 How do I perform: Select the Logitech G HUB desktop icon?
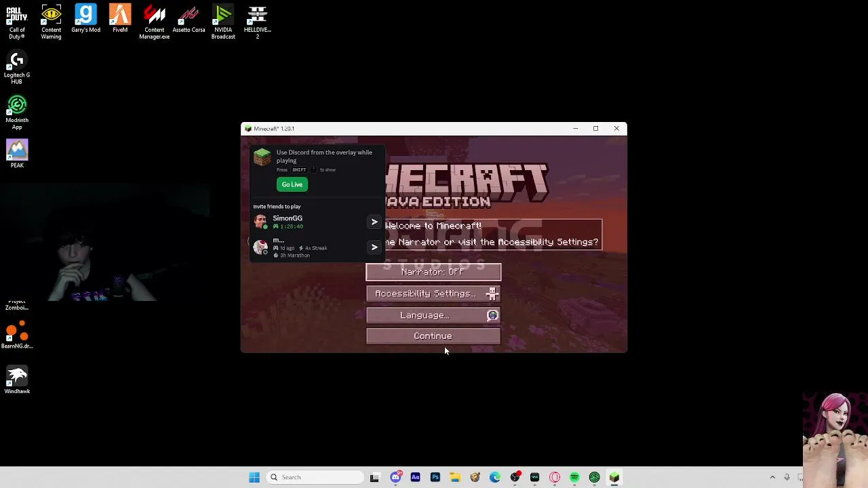point(17,68)
